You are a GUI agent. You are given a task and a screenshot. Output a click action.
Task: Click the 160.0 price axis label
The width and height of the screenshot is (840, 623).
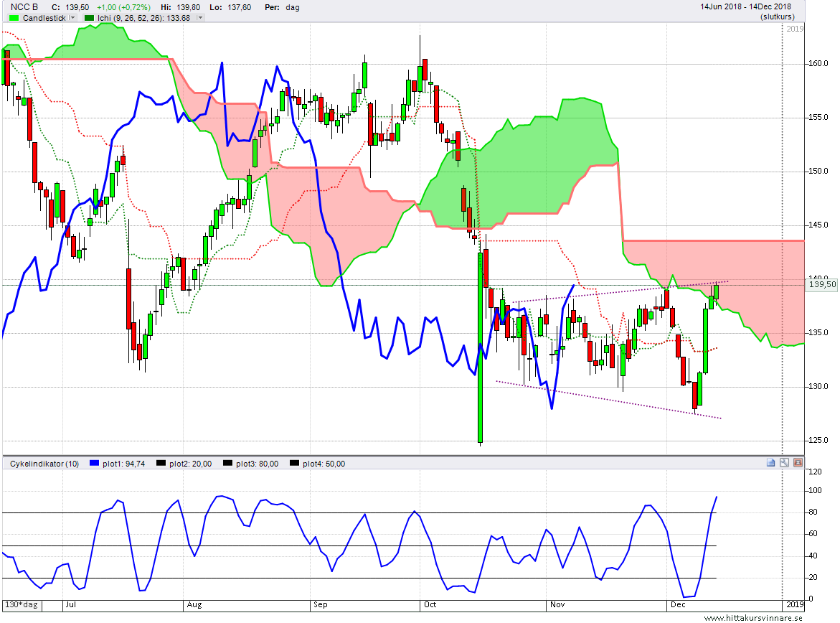(x=818, y=63)
